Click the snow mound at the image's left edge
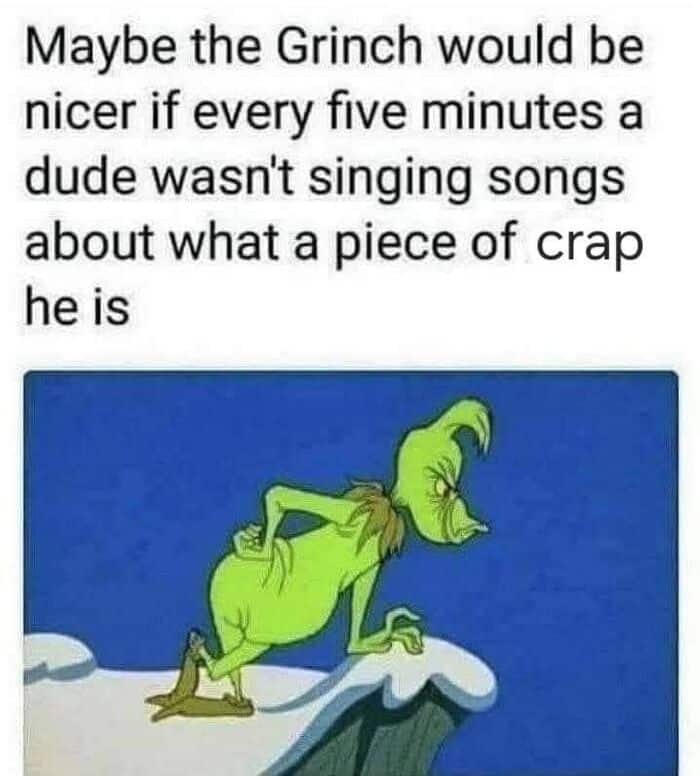The image size is (700, 776). pyautogui.click(x=55, y=653)
